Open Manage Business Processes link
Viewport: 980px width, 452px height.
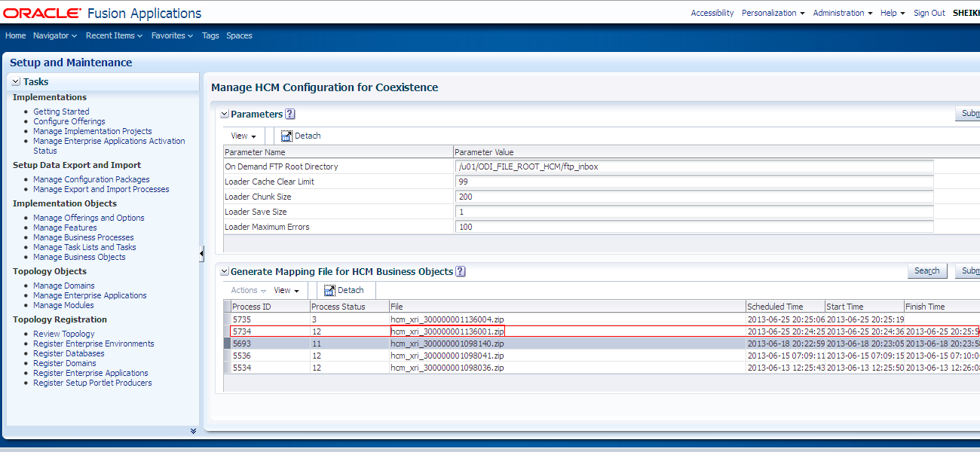[x=84, y=237]
